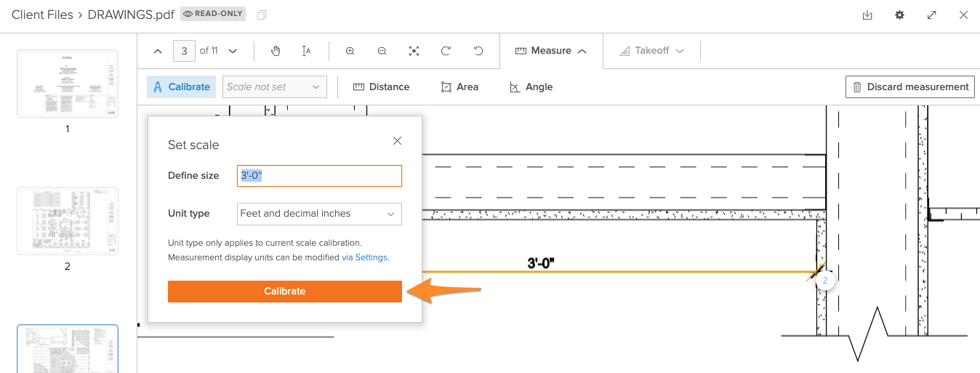Select the text selection tool

(x=307, y=51)
